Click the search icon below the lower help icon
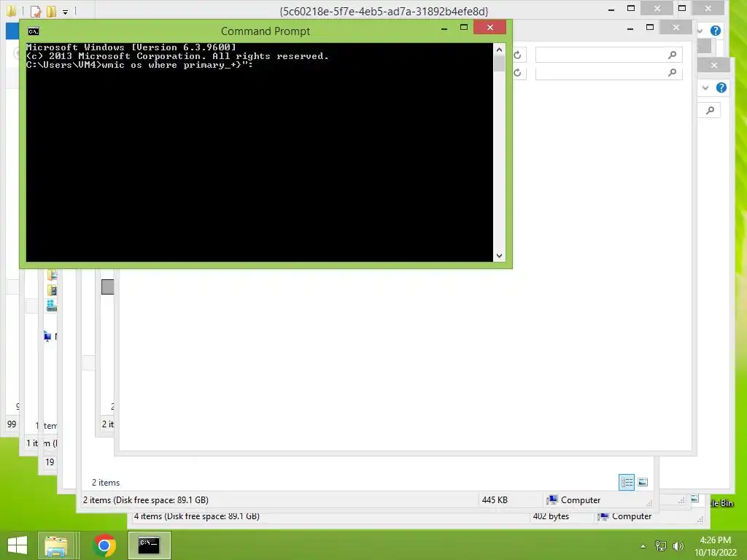747x560 pixels. pos(711,111)
